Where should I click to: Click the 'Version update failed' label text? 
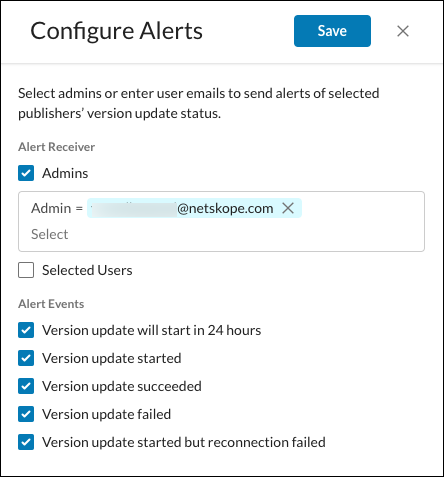[x=106, y=414]
